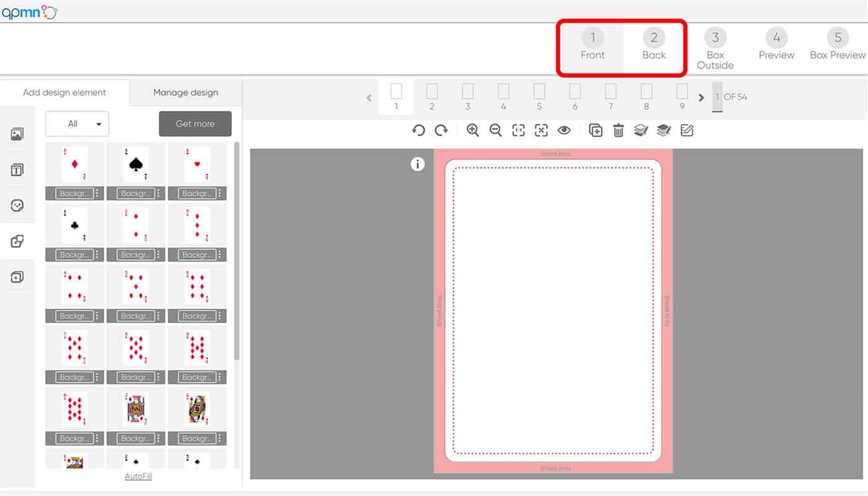Delete using the trash can icon
868x496 pixels.
click(618, 130)
